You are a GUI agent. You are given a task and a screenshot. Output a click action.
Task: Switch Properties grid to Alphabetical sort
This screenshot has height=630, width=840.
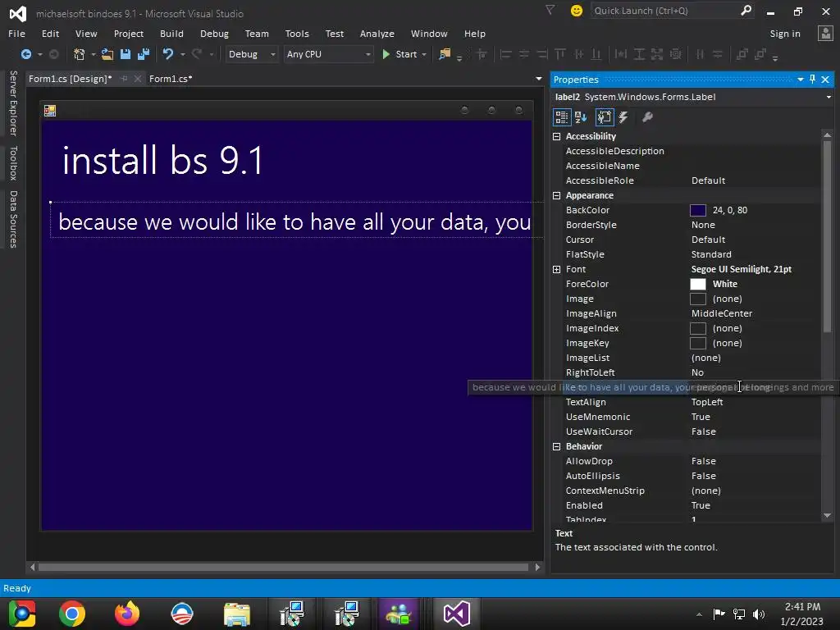coord(581,117)
